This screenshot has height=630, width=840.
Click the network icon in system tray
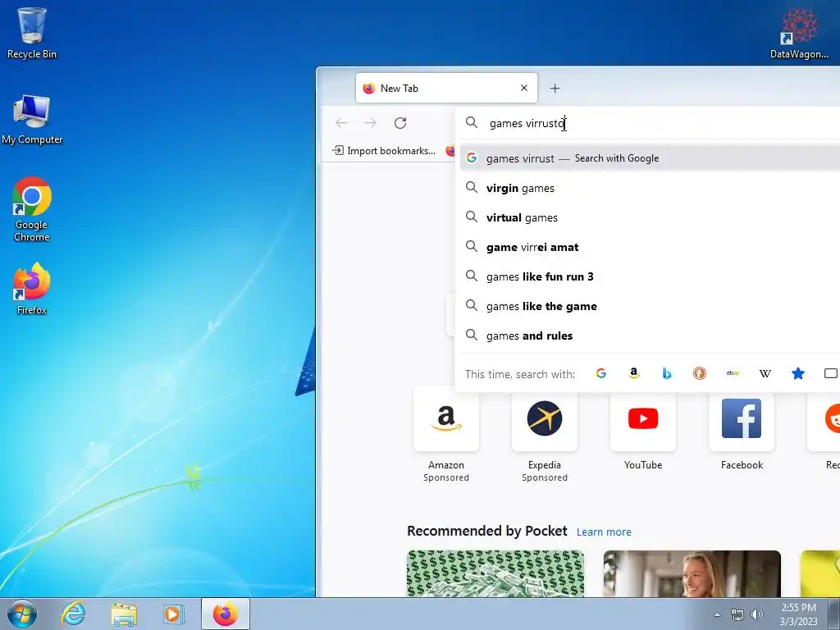pos(737,614)
